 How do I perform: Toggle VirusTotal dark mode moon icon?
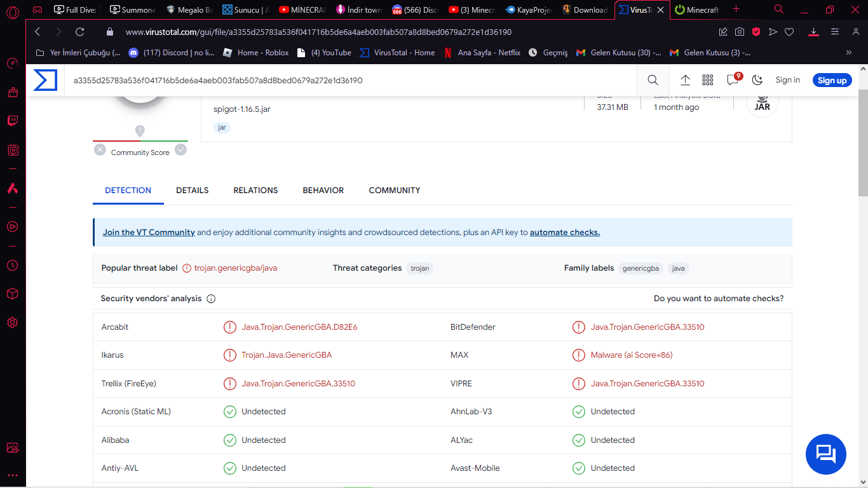757,80
